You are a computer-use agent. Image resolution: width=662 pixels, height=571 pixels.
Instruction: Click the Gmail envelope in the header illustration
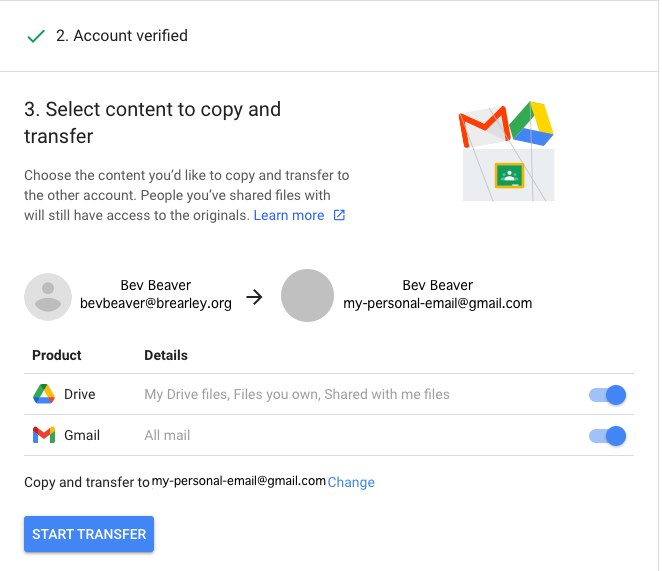click(x=485, y=125)
